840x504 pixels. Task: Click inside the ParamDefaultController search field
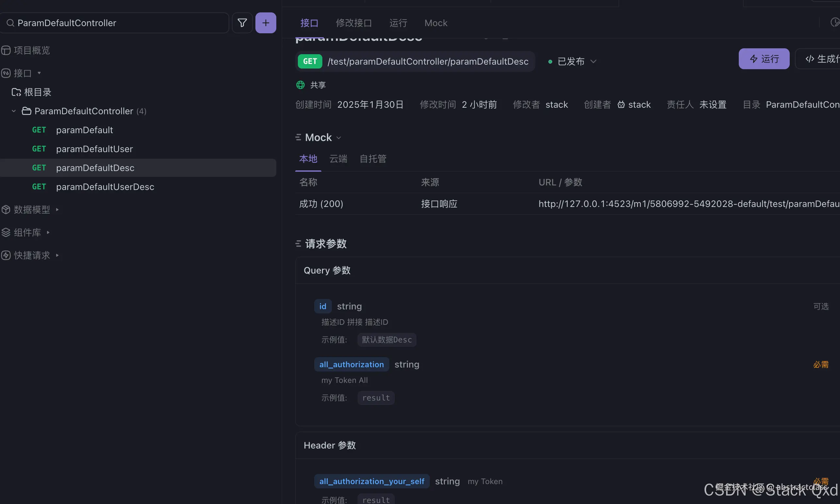pos(115,23)
